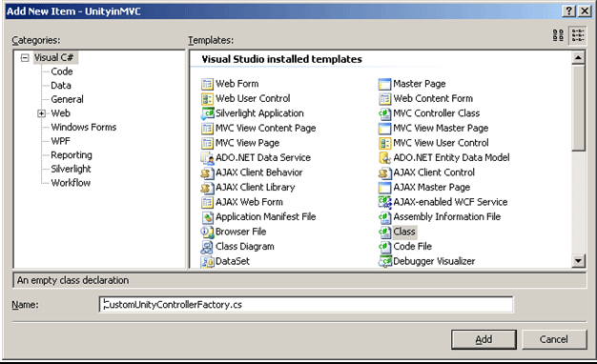Click the 'Silverlight Application' template label
Image resolution: width=597 pixels, height=364 pixels.
[x=259, y=113]
